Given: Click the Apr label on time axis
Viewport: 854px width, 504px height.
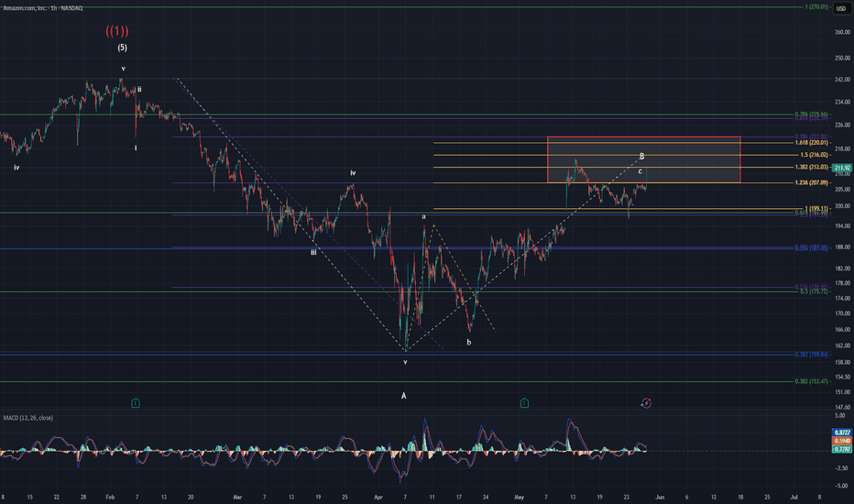Looking at the screenshot, I should 378,498.
